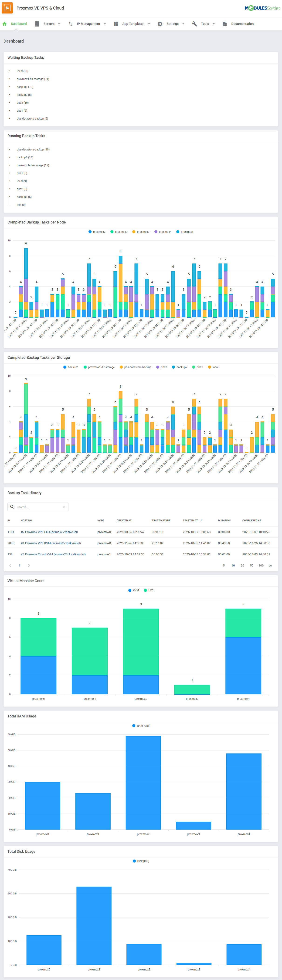Click the pbs2 purple legend swatch

(x=158, y=367)
